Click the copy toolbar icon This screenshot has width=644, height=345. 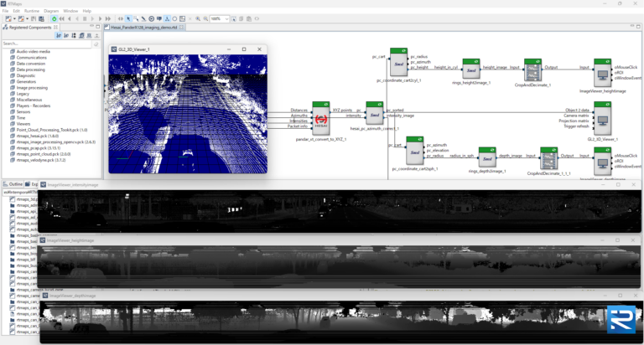[x=241, y=18]
